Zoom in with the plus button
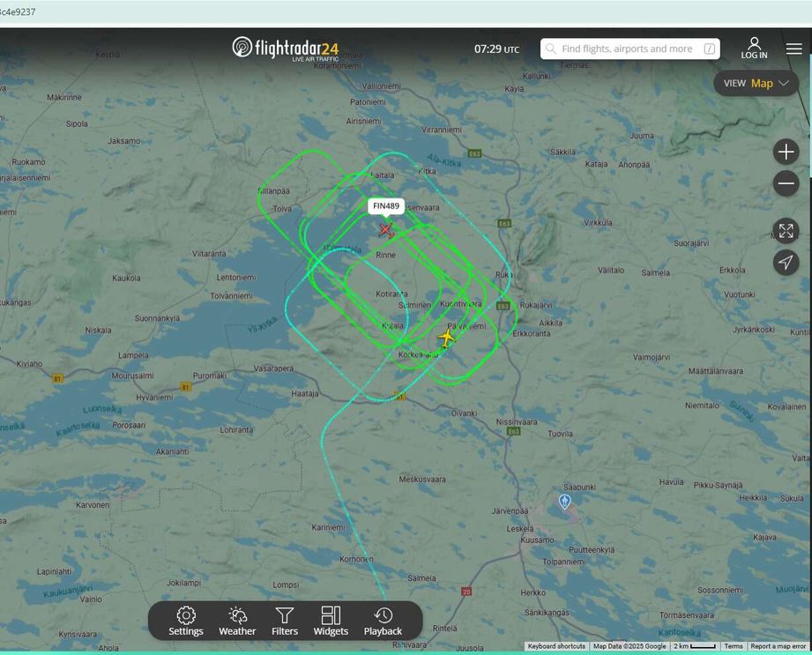The height and width of the screenshot is (655, 812). [x=786, y=153]
